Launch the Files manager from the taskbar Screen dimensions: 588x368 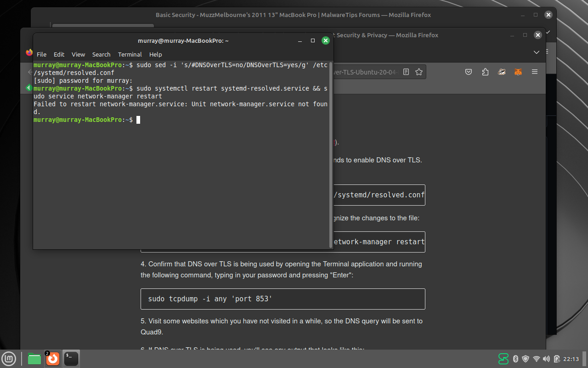click(34, 359)
